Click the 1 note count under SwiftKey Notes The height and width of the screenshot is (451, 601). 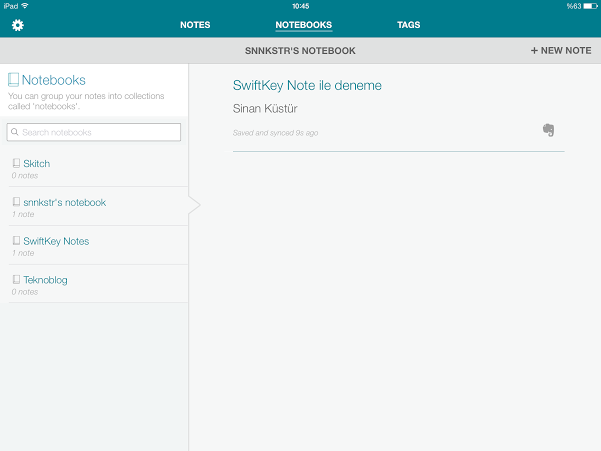coord(23,253)
